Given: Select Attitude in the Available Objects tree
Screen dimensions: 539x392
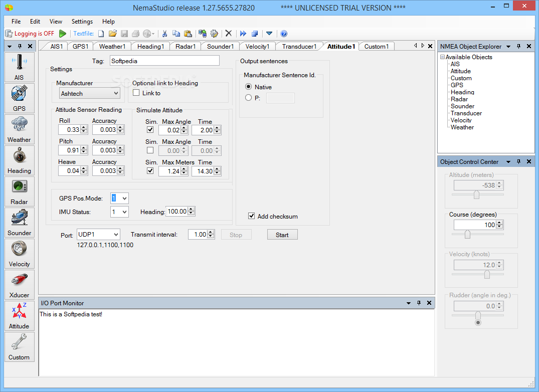Looking at the screenshot, I should 461,71.
